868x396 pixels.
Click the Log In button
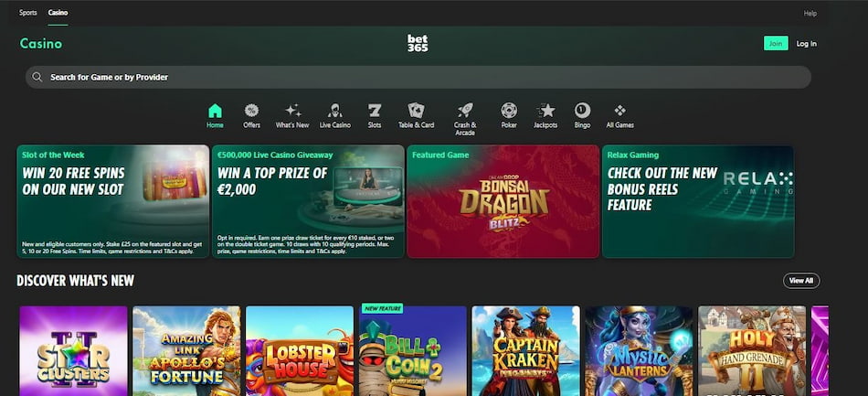pyautogui.click(x=806, y=44)
